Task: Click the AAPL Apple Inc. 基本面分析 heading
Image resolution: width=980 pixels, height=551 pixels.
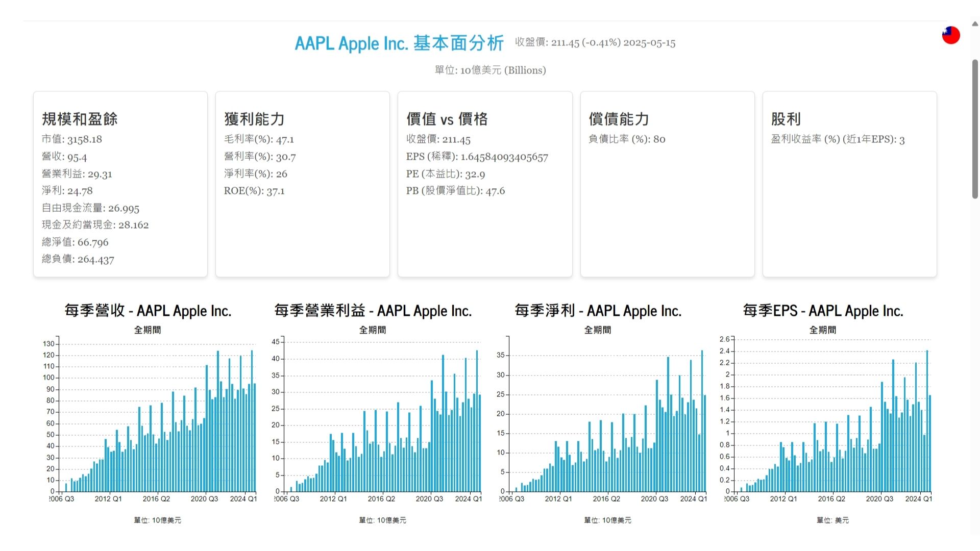Action: tap(399, 43)
